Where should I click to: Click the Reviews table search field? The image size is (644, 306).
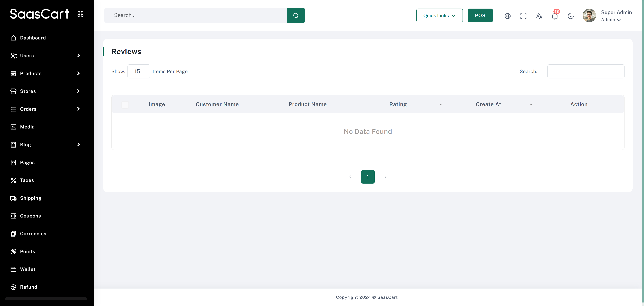[x=585, y=71]
